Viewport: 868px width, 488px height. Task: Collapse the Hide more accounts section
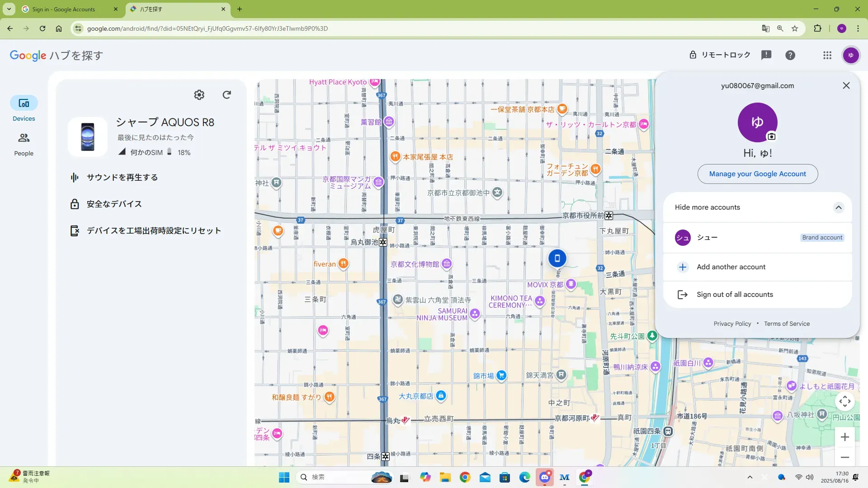838,207
